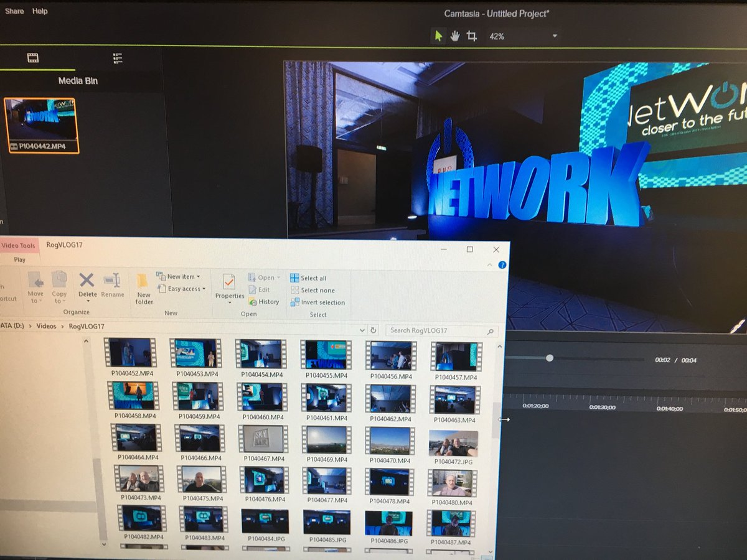Select file P1040461.MP4
Screen dimensions: 747x560
(326, 402)
